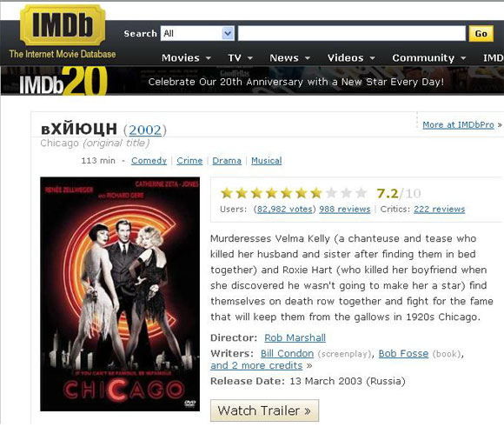Choose the fifth rating star
This screenshot has width=504, height=427.
(x=287, y=193)
